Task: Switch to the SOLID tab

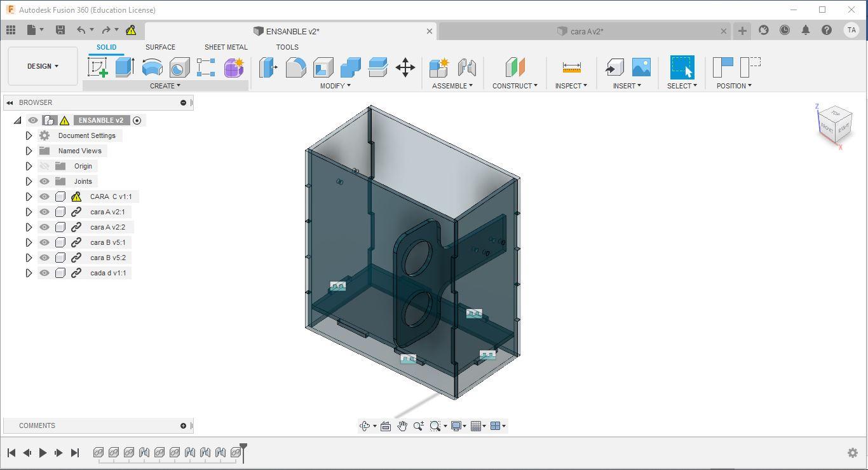Action: click(x=106, y=47)
